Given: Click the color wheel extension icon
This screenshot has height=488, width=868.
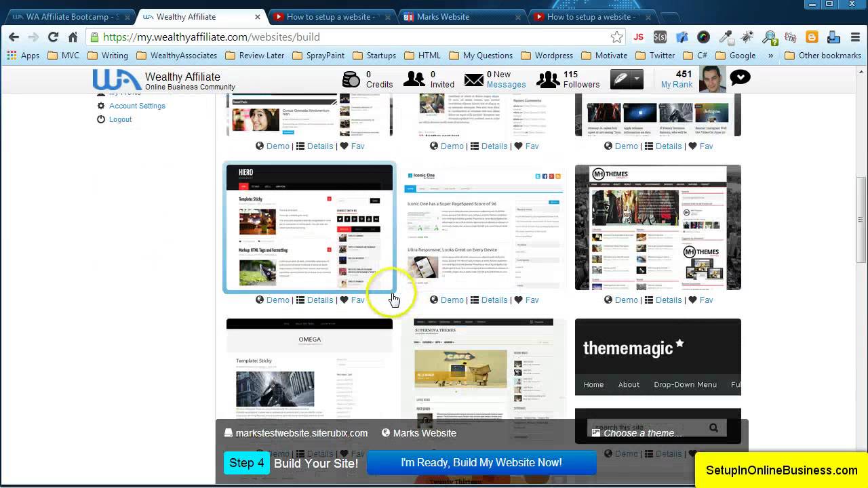Looking at the screenshot, I should tap(704, 37).
